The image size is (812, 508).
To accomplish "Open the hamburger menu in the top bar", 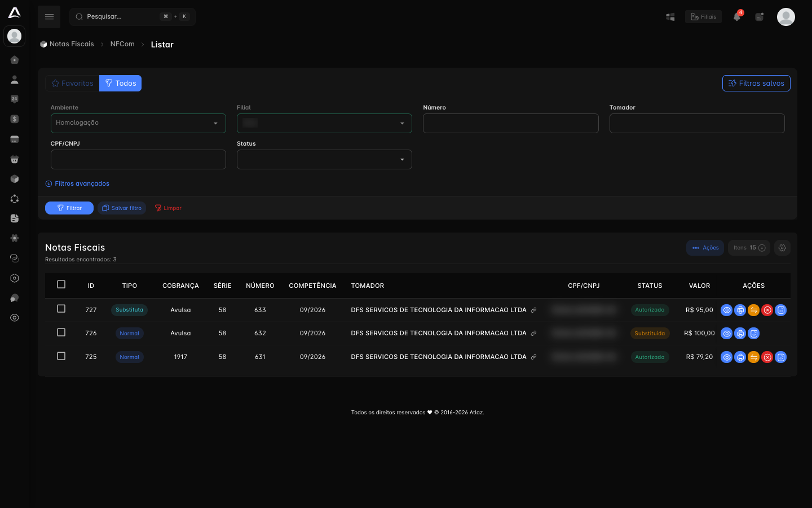I will point(49,17).
